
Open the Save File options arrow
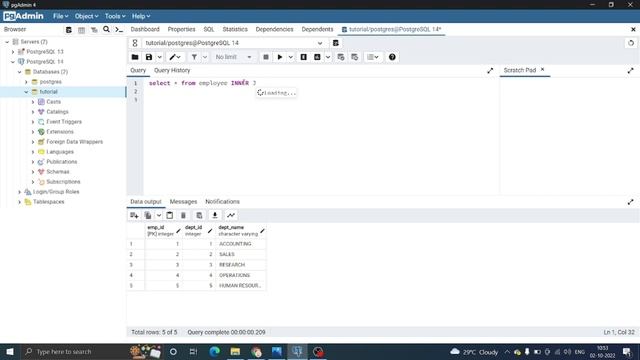[160, 57]
